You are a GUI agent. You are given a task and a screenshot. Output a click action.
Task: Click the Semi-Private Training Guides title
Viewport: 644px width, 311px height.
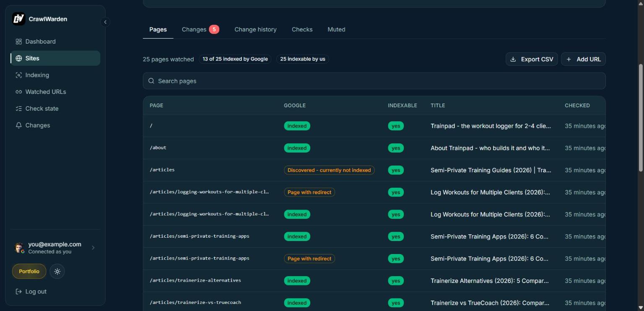[491, 170]
